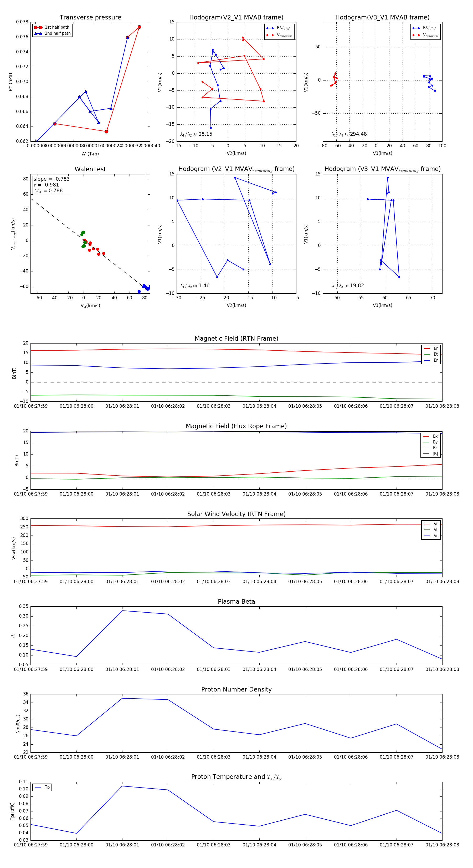Image resolution: width=473 pixels, height=868 pixels.
Task: Click the Tp legend entry in temperature plot
Action: [42, 788]
